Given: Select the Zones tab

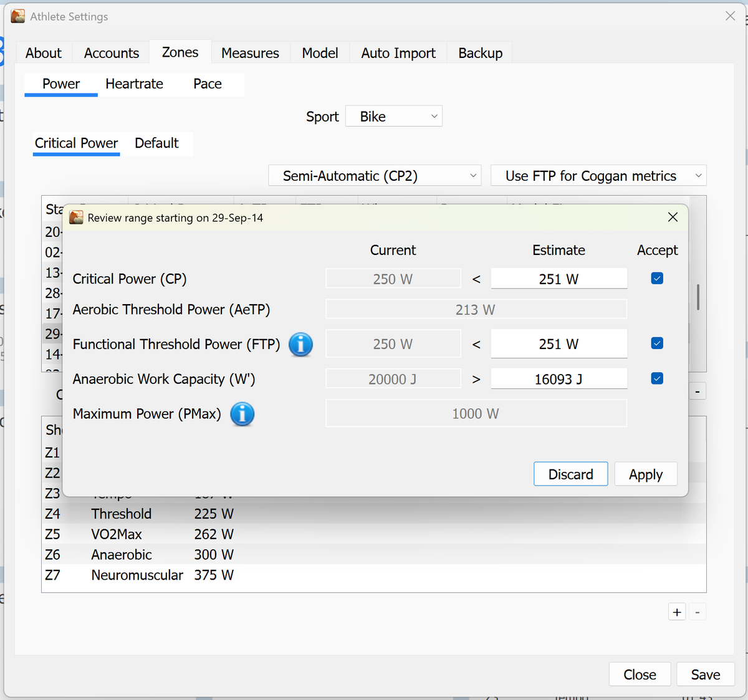Looking at the screenshot, I should click(x=180, y=52).
